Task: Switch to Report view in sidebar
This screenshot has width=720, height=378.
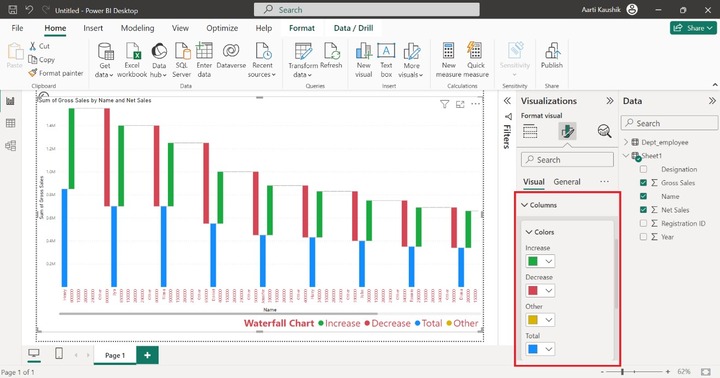Action: (10, 101)
